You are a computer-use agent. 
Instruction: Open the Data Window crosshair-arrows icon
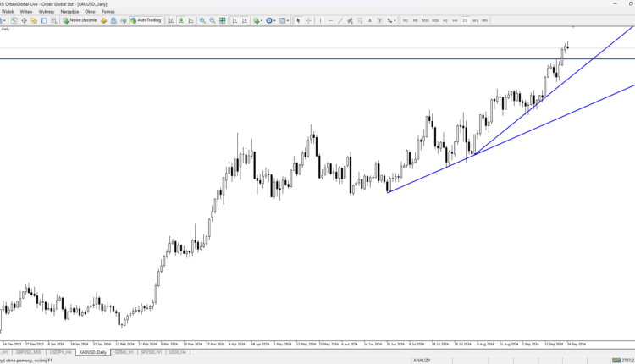coord(24,20)
